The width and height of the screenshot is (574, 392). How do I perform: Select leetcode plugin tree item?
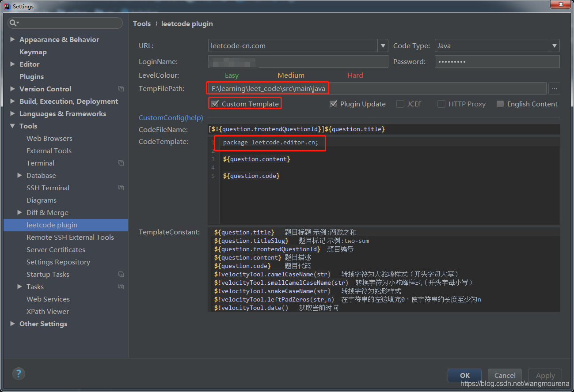tap(66, 225)
